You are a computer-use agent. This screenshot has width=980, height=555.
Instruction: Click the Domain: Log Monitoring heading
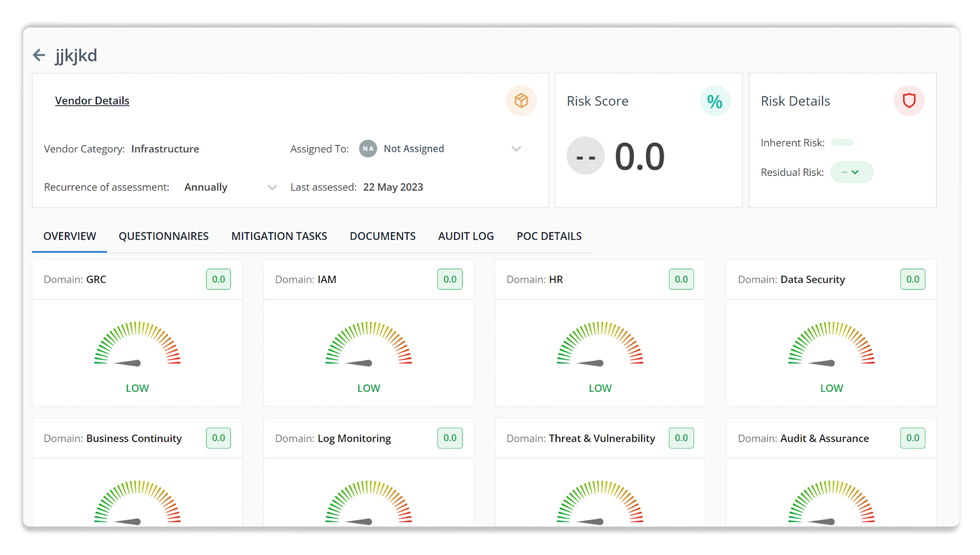pos(333,439)
